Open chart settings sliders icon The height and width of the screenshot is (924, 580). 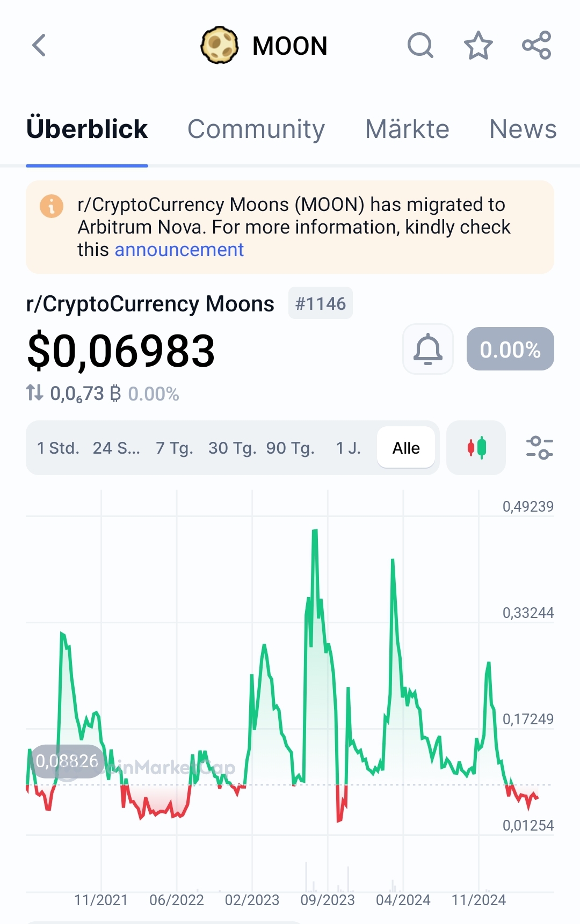coord(539,448)
